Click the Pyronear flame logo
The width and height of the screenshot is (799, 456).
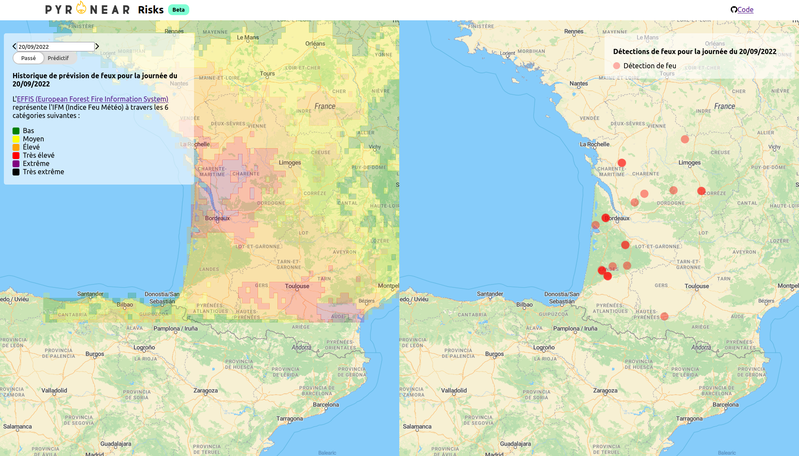click(x=82, y=9)
